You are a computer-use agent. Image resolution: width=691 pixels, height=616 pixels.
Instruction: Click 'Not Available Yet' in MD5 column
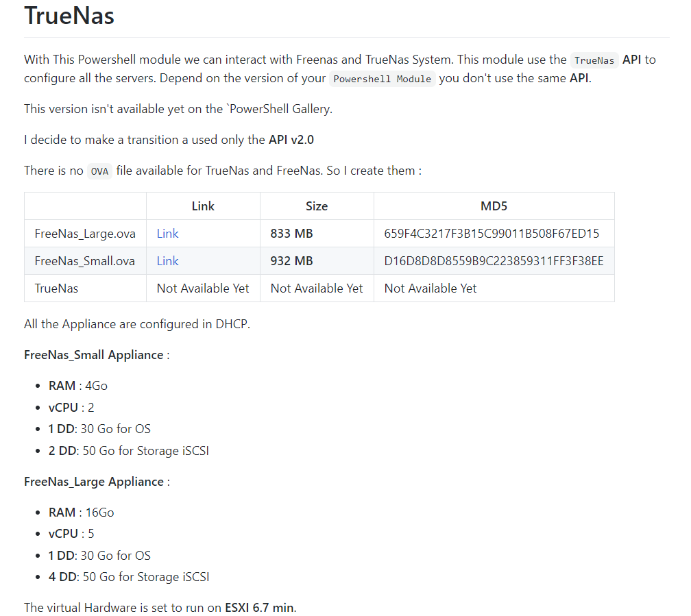click(431, 288)
